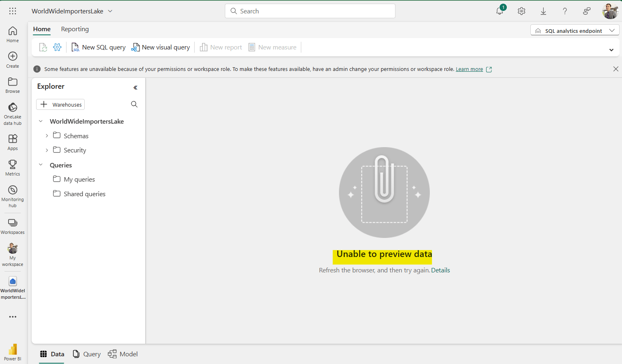Open the help question mark
The height and width of the screenshot is (364, 622).
[x=565, y=11]
